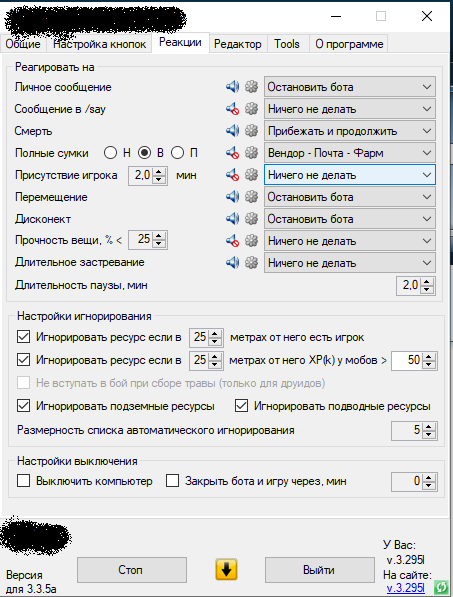Open gear settings for Смерть reaction
453x597 pixels.
tap(251, 131)
